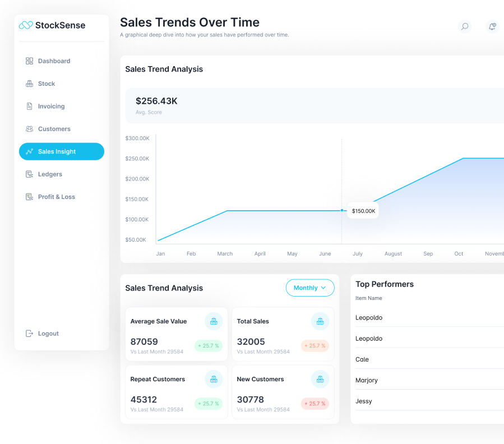Open Invoicing page
This screenshot has width=504, height=444.
[62, 106]
